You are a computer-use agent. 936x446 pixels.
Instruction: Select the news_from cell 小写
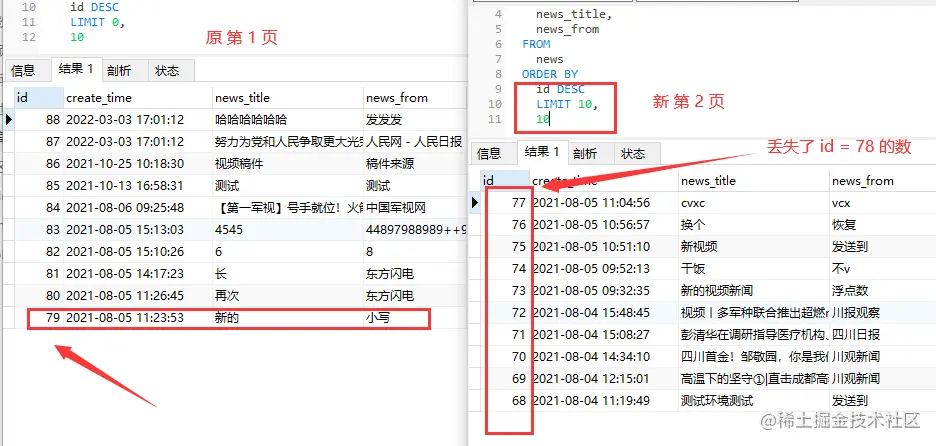pos(415,318)
